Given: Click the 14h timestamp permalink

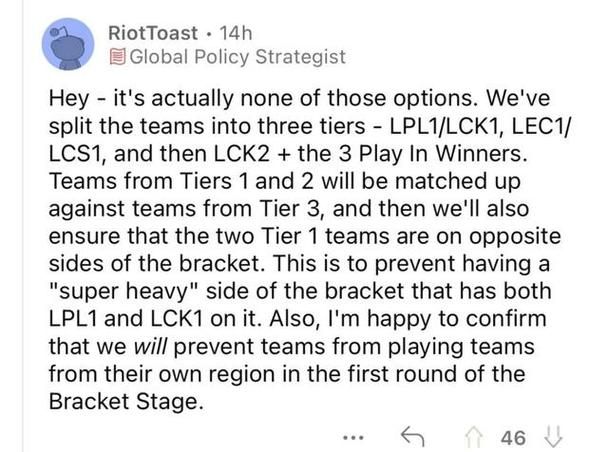Looking at the screenshot, I should (236, 33).
